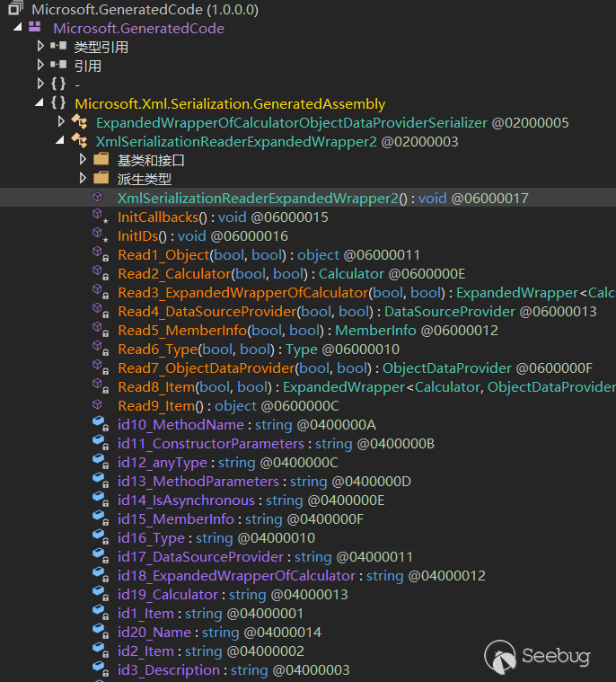The width and height of the screenshot is (616, 682).
Task: Click the references icon beside 类型引用
Action: pyautogui.click(x=58, y=47)
